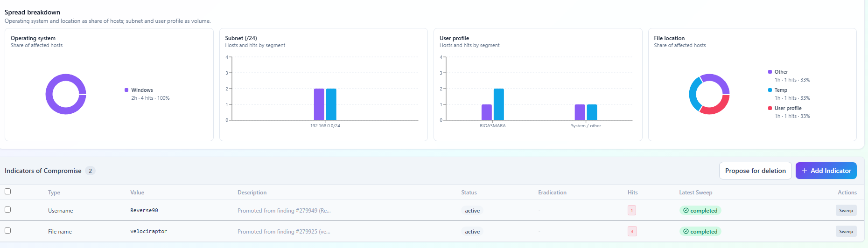Screen dimensions: 868x248
Task: Sweep the Reverse90 indicator
Action: click(x=846, y=211)
